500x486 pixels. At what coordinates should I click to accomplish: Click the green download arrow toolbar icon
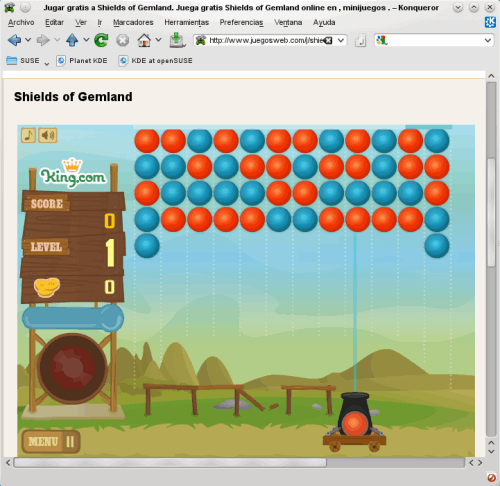coord(177,40)
